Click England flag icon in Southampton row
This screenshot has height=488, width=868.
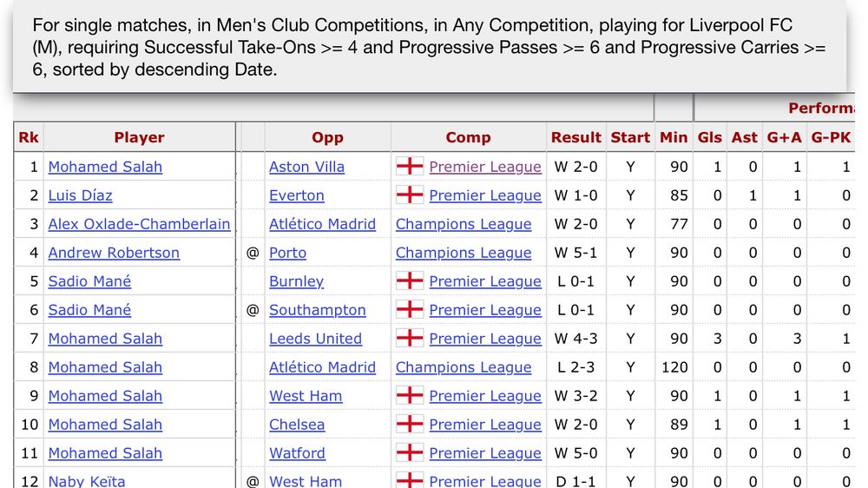410,309
